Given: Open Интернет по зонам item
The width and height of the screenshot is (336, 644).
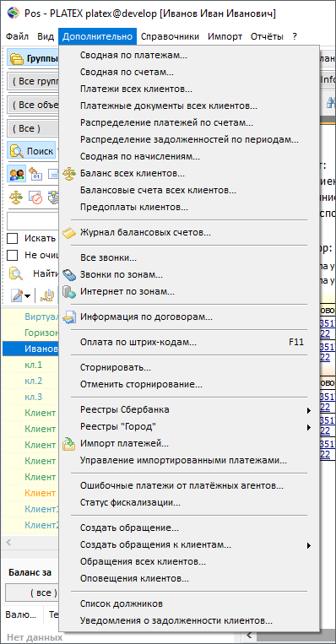Looking at the screenshot, I should (x=189, y=292).
